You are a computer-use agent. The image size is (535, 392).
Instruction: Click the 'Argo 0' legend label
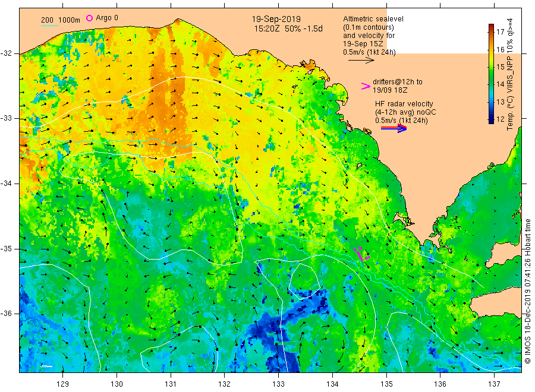pyautogui.click(x=107, y=18)
